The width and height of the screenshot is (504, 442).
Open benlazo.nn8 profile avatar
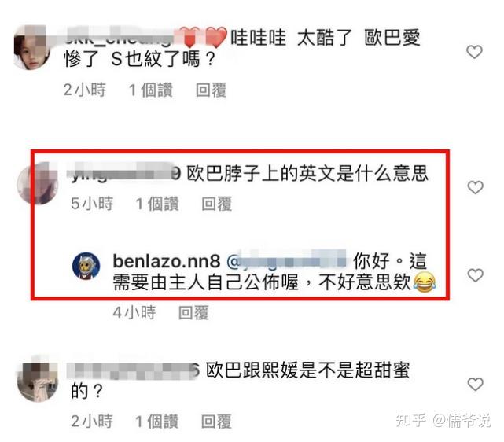[86, 266]
